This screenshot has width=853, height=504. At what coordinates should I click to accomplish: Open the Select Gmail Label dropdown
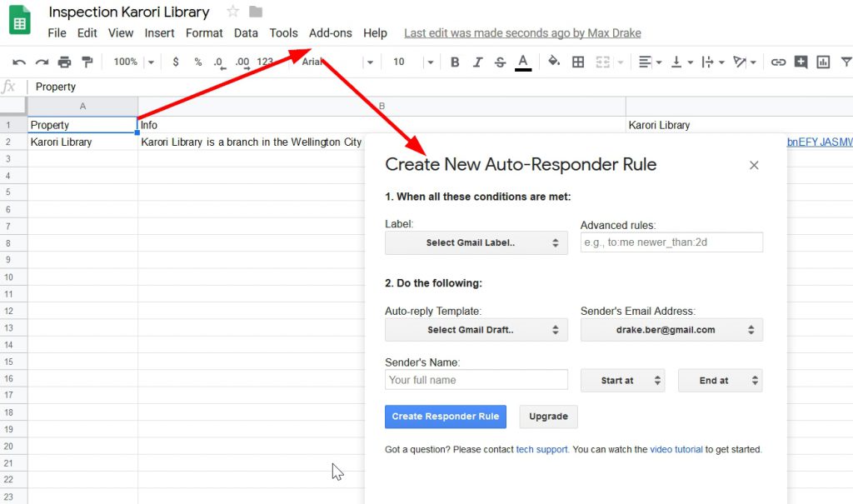[x=476, y=243]
